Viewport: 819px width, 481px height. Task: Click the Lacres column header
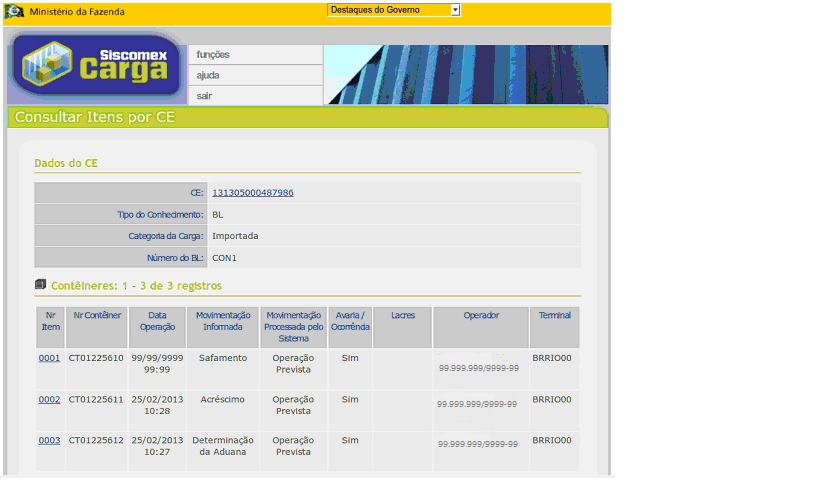[403, 327]
